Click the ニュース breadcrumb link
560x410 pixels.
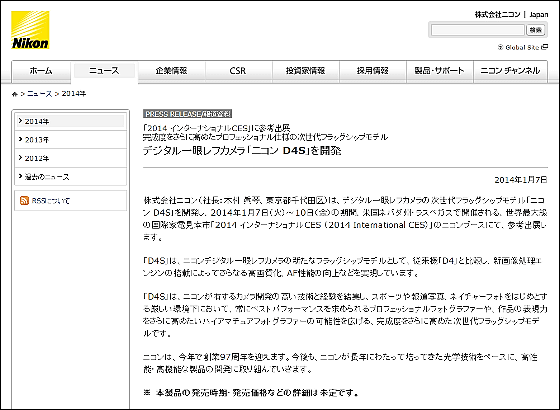click(39, 94)
